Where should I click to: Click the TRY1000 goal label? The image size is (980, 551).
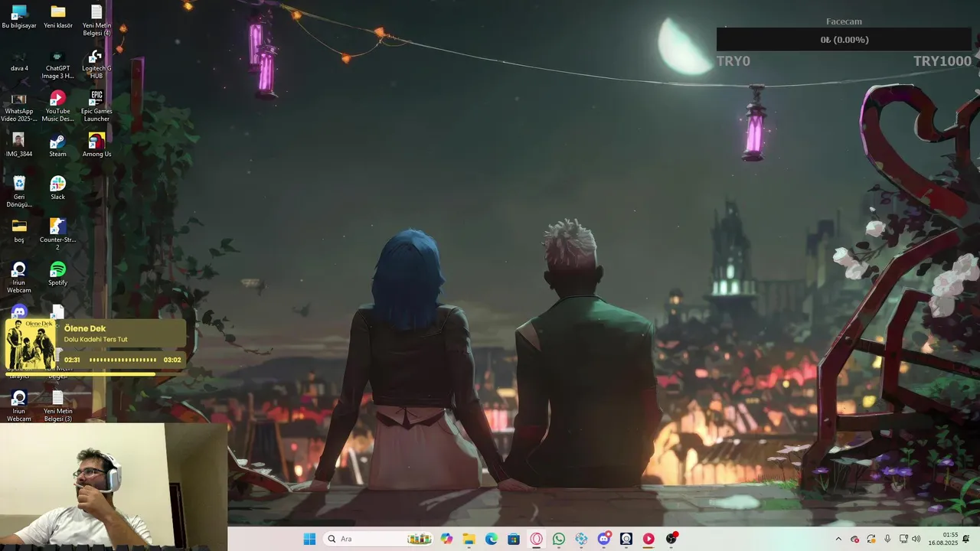942,61
